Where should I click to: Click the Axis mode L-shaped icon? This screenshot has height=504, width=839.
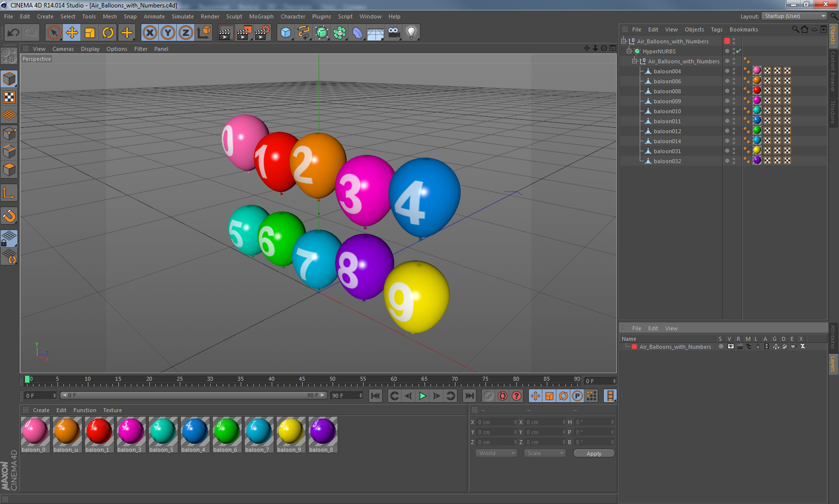(x=9, y=193)
